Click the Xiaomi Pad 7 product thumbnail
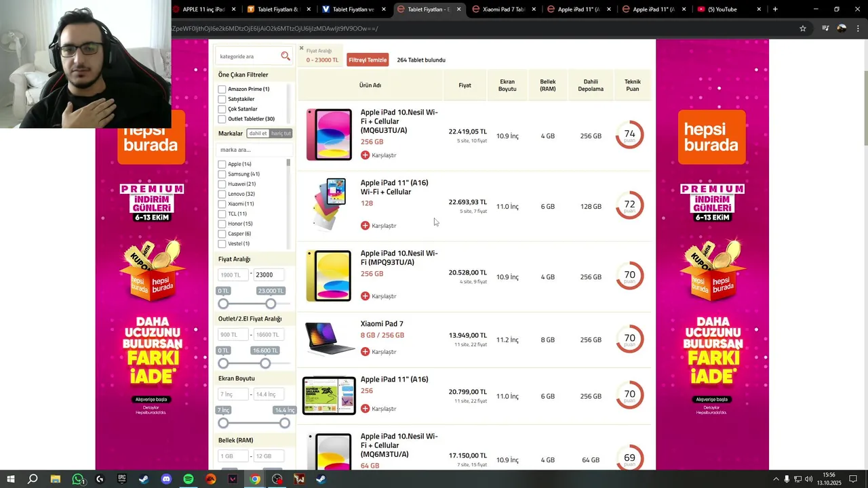The height and width of the screenshot is (488, 868). (x=329, y=338)
